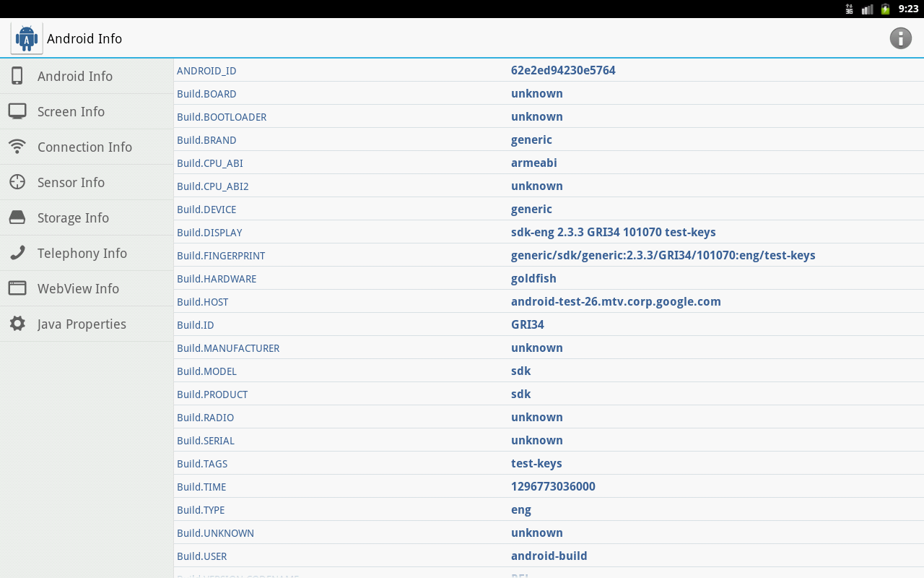Click the browser window icon beside WebView Info
This screenshot has width=924, height=578.
pyautogui.click(x=17, y=288)
